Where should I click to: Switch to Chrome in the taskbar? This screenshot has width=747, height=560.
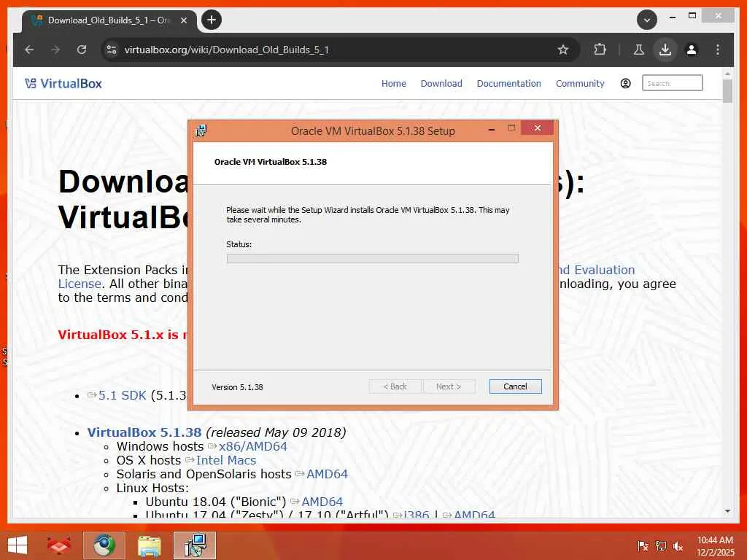(x=104, y=545)
